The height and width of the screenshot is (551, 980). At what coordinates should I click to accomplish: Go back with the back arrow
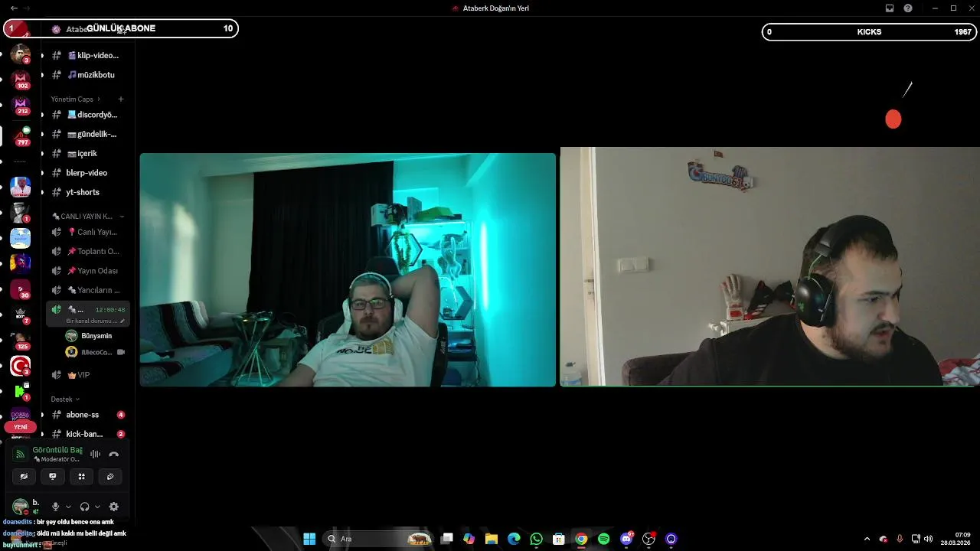coord(14,8)
